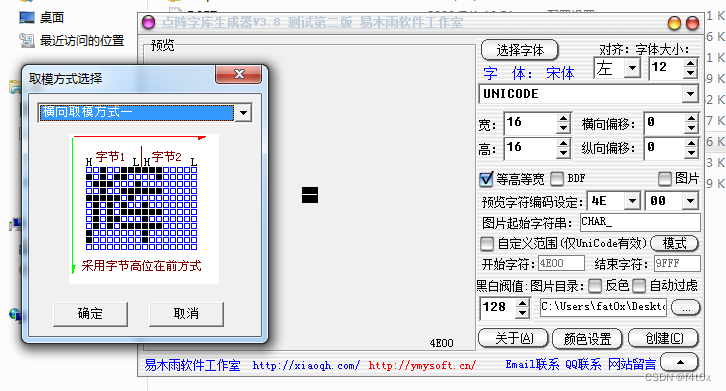Viewport: 726px width, 391px height.
Task: Enable the 自动过虑 checkbox
Action: (x=639, y=286)
